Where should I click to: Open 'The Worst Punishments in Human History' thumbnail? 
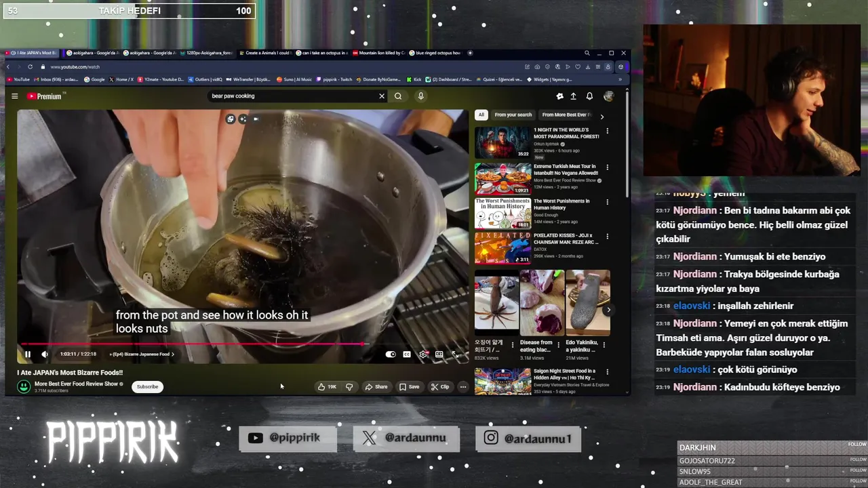[502, 213]
